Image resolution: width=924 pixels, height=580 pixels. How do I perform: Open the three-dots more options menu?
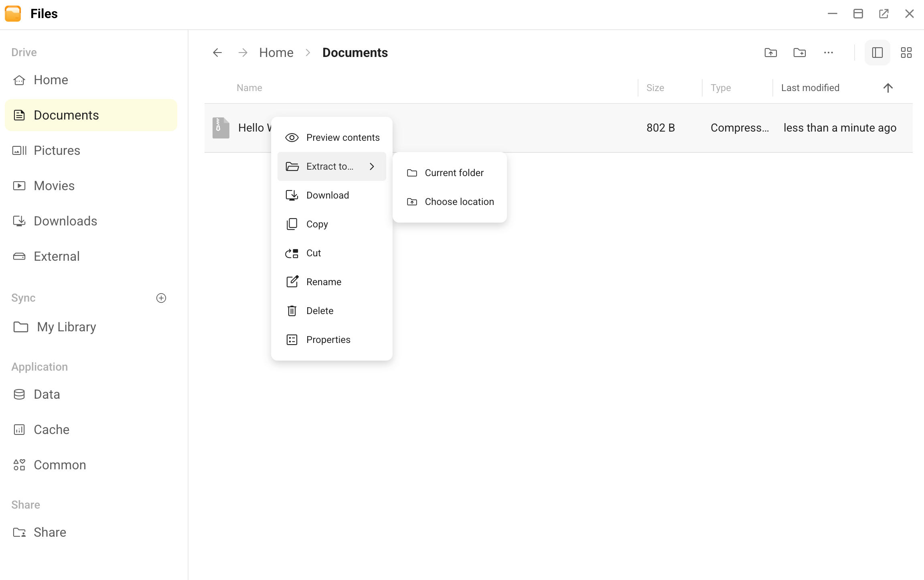[x=828, y=53]
